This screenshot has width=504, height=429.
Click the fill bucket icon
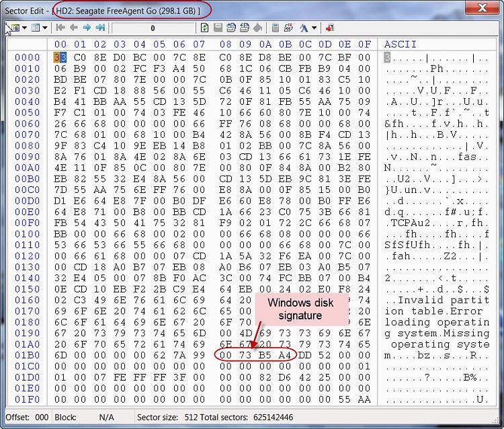pyautogui.click(x=258, y=28)
